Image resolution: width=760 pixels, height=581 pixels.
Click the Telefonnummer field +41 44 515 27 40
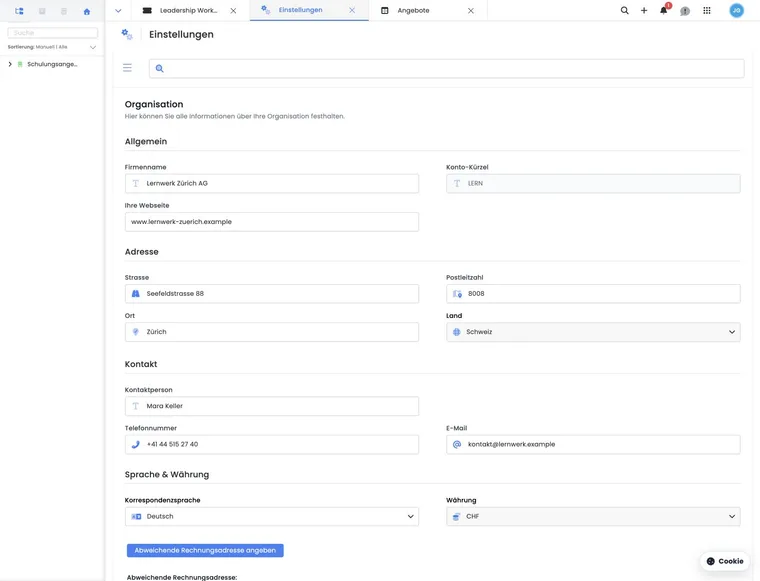tap(271, 444)
